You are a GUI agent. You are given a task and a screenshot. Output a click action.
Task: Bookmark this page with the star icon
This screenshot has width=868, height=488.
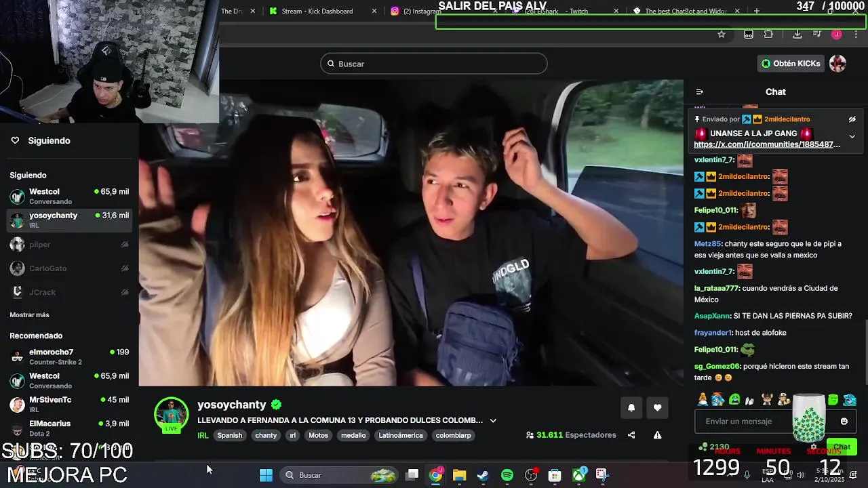(722, 35)
